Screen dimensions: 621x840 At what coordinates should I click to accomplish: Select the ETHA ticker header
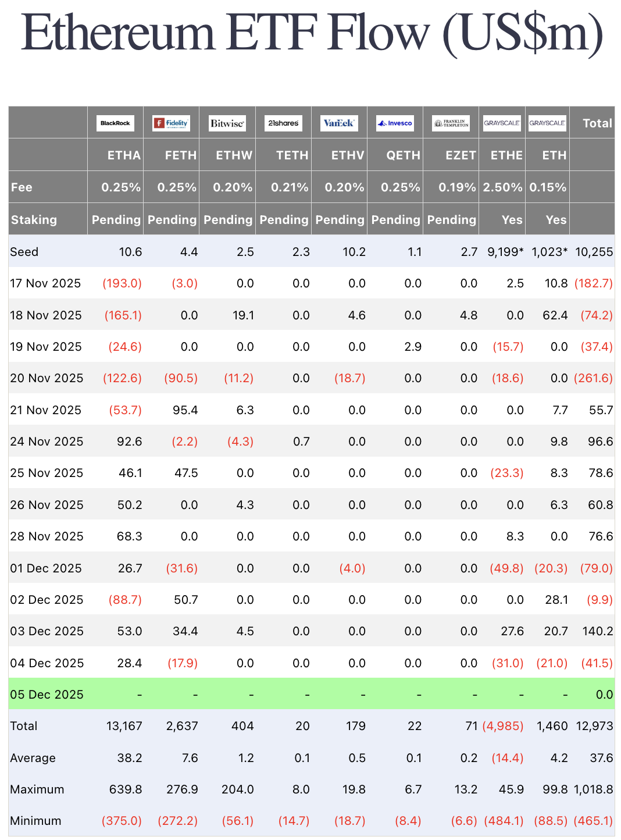point(124,155)
